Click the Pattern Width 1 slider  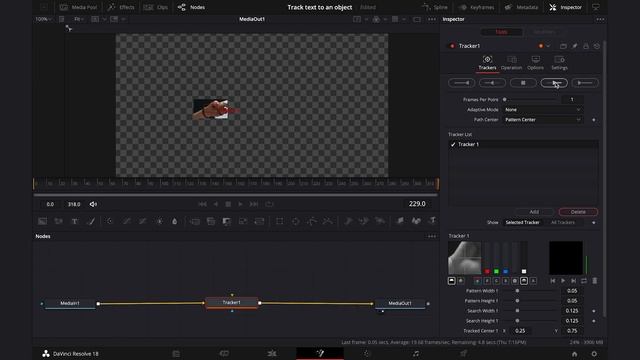pyautogui.click(x=530, y=291)
